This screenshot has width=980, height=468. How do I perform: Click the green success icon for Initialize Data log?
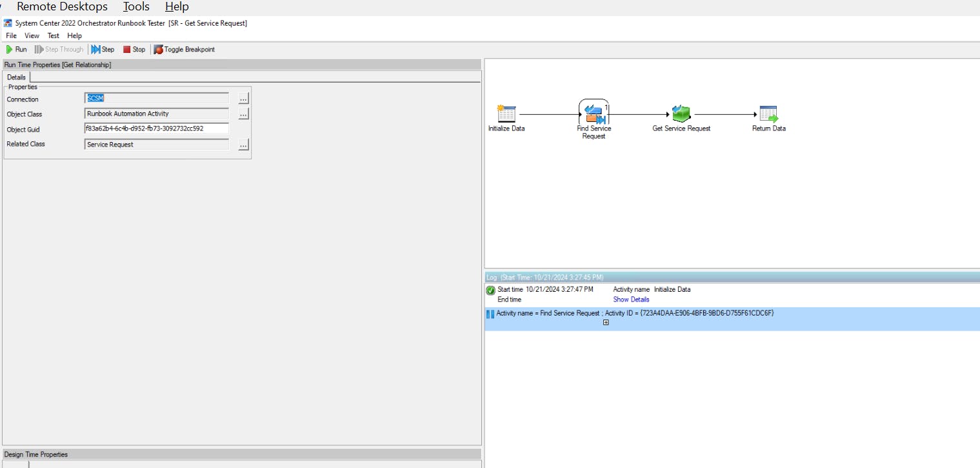coord(491,290)
